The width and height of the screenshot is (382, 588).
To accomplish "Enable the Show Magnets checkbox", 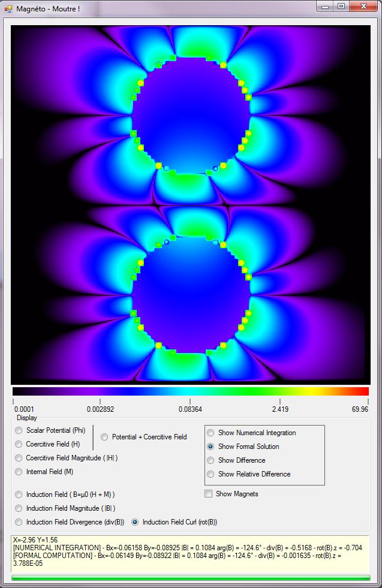I will [x=209, y=494].
